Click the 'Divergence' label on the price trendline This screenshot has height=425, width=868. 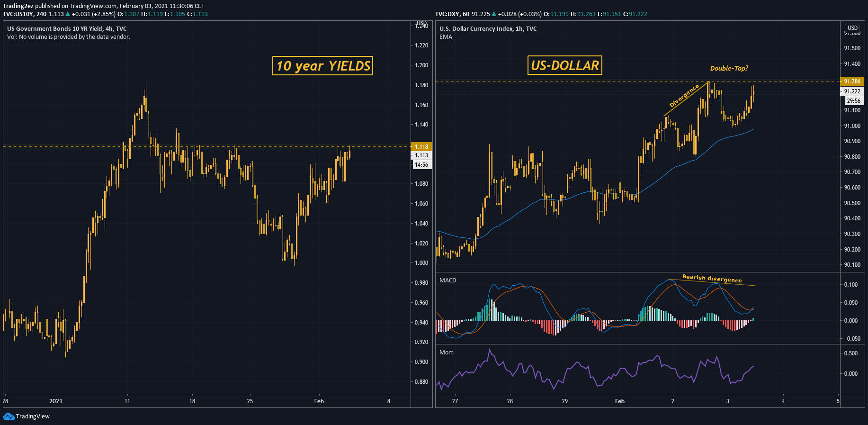tap(684, 96)
